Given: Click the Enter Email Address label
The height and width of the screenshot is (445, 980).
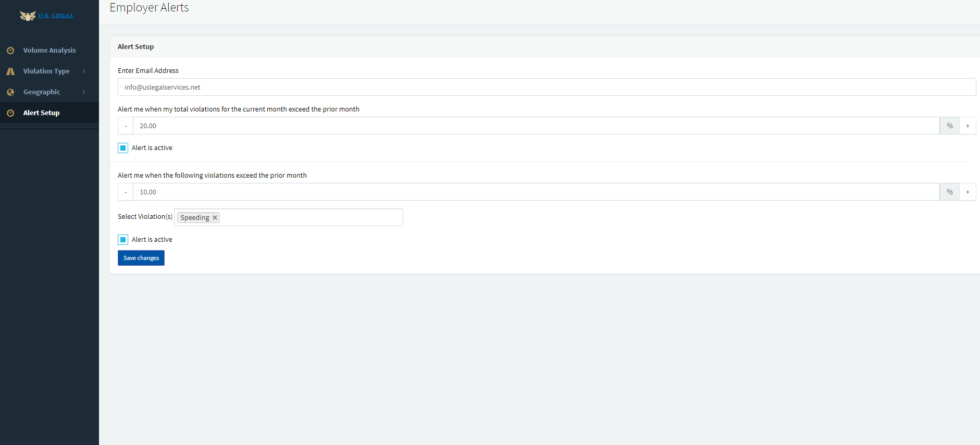Looking at the screenshot, I should point(148,70).
